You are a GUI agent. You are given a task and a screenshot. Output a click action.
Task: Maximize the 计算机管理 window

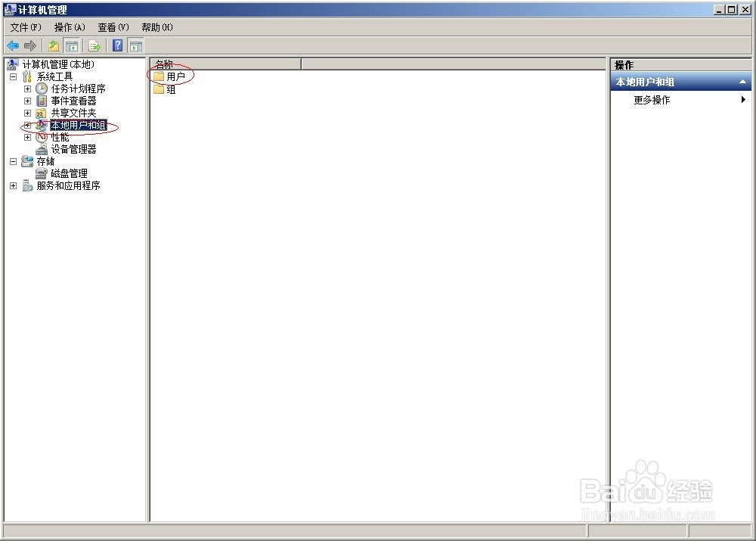(x=731, y=9)
